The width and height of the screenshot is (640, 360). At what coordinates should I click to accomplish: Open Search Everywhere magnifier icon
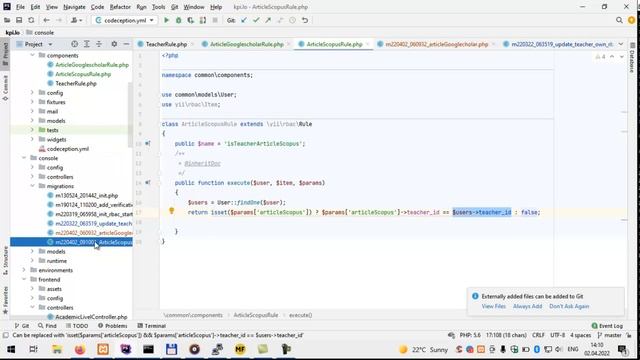click(619, 20)
